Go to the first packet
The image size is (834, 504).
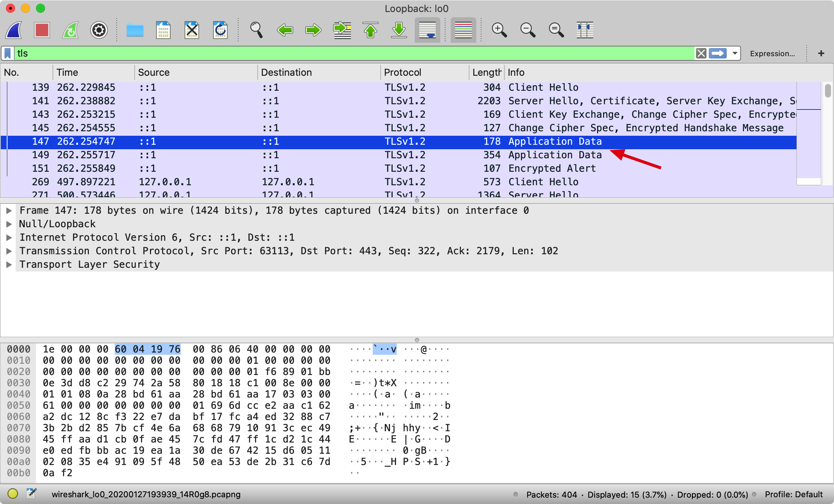pyautogui.click(x=370, y=30)
